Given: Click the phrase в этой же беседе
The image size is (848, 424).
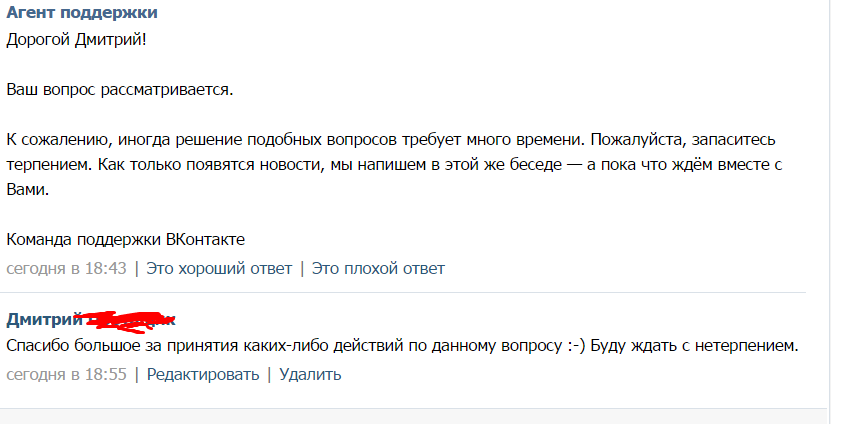Looking at the screenshot, I should (x=488, y=163).
